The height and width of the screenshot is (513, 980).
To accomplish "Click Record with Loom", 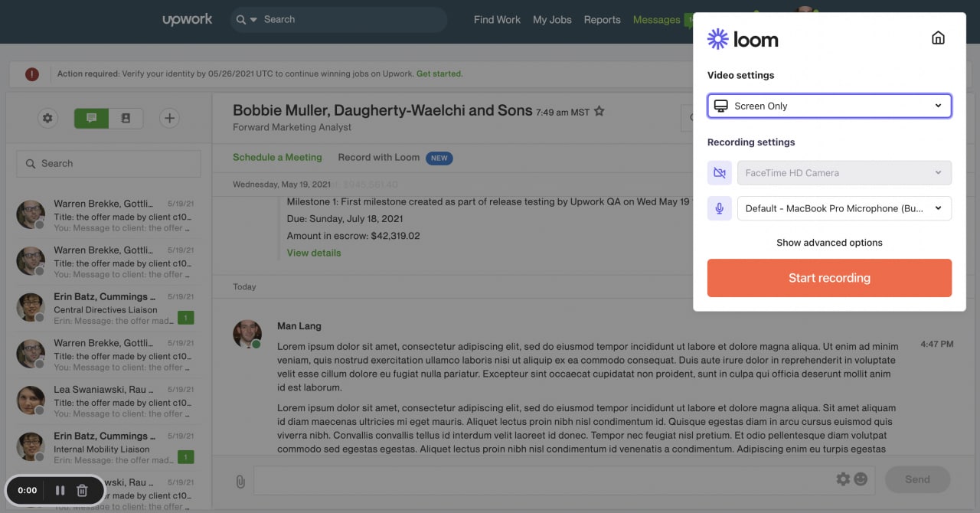I will pos(379,157).
